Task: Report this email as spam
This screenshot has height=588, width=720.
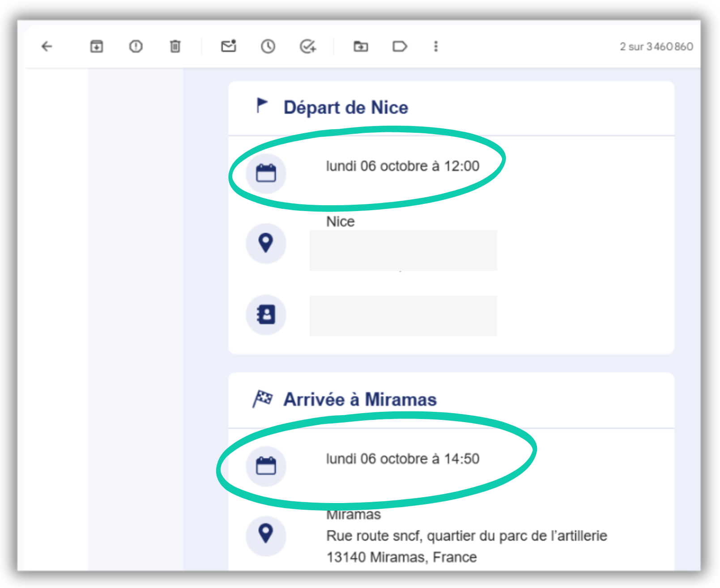Action: tap(136, 46)
